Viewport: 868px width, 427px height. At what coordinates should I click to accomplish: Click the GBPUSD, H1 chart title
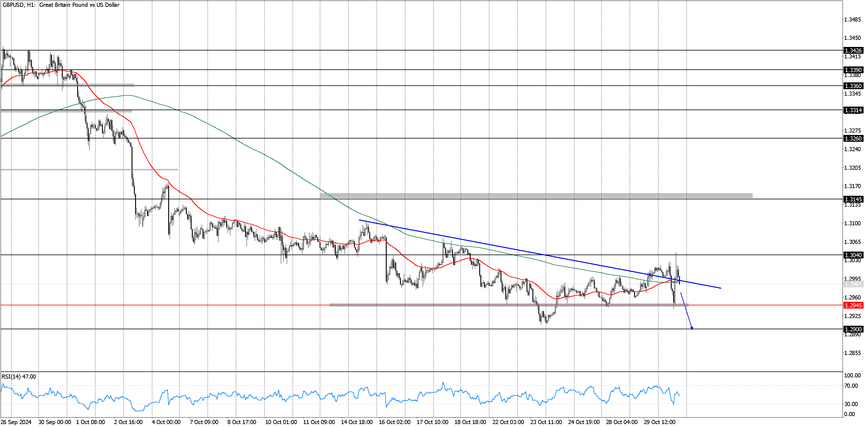point(61,5)
